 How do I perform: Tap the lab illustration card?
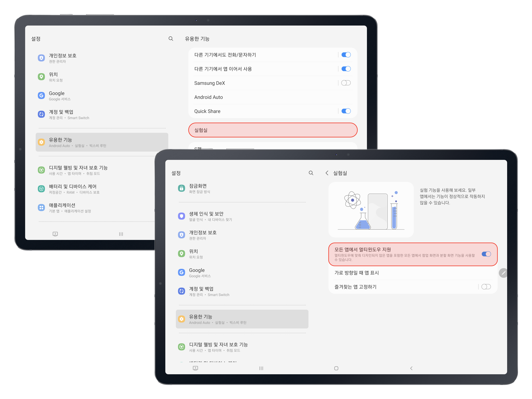(371, 210)
